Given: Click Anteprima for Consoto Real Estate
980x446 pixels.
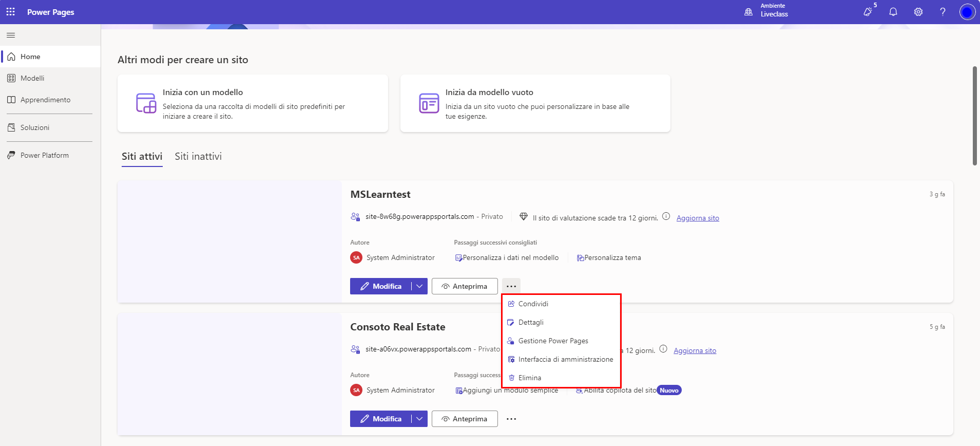Looking at the screenshot, I should click(x=465, y=419).
